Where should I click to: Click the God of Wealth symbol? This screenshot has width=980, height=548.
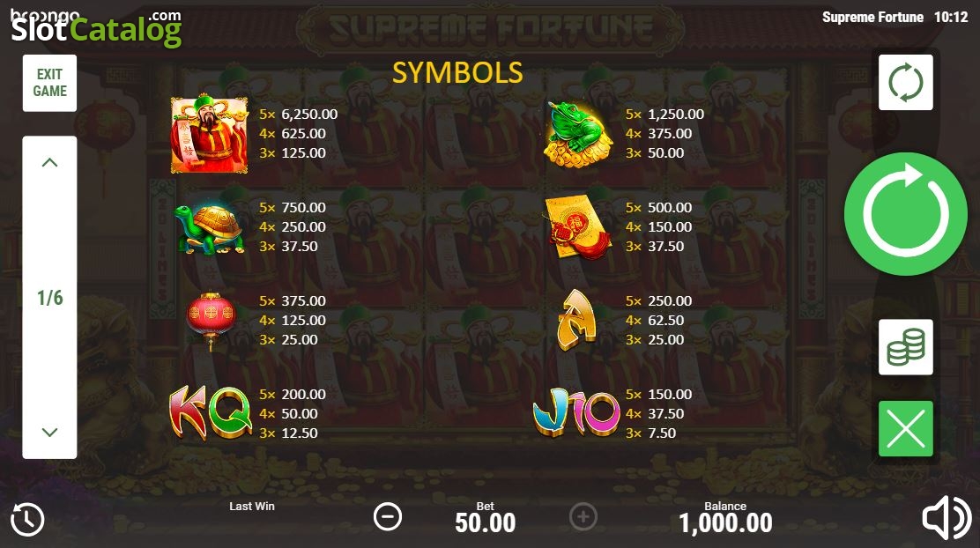210,134
